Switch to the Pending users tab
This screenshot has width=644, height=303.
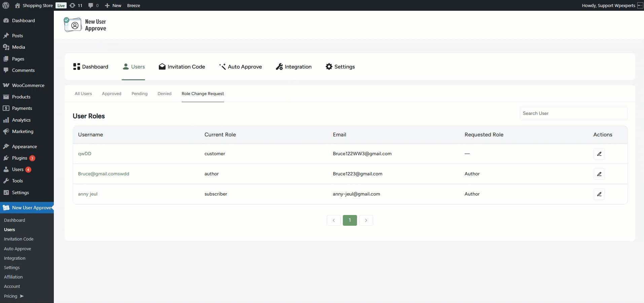[139, 94]
